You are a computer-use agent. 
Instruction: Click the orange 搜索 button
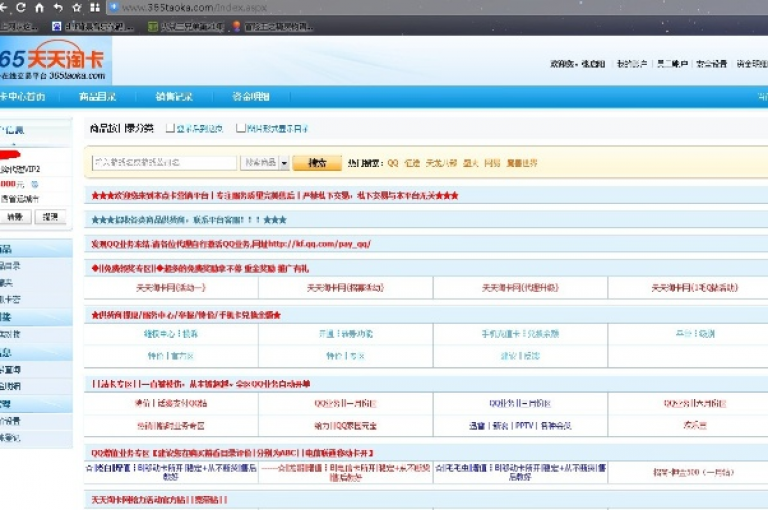click(x=317, y=163)
